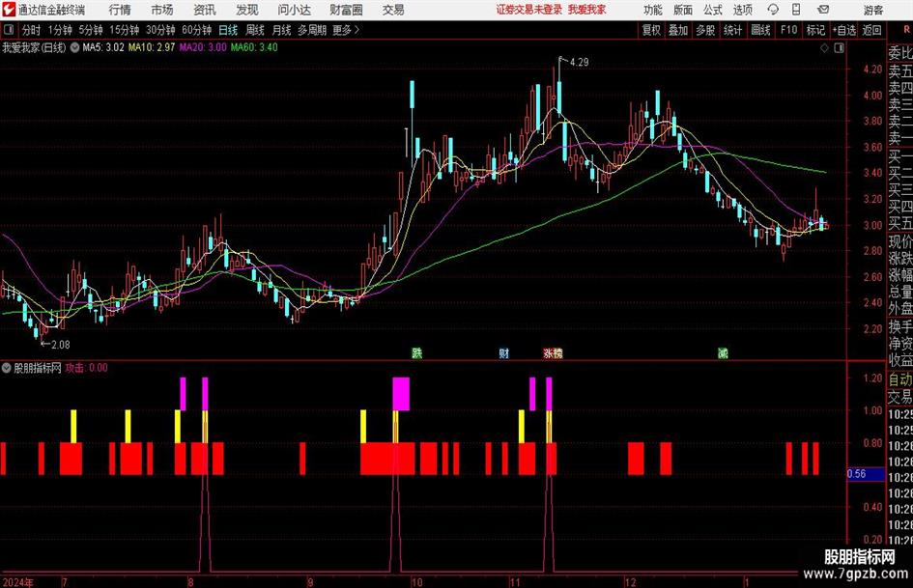Click the 4.29 high price label
This screenshot has height=588, width=913.
tap(580, 63)
